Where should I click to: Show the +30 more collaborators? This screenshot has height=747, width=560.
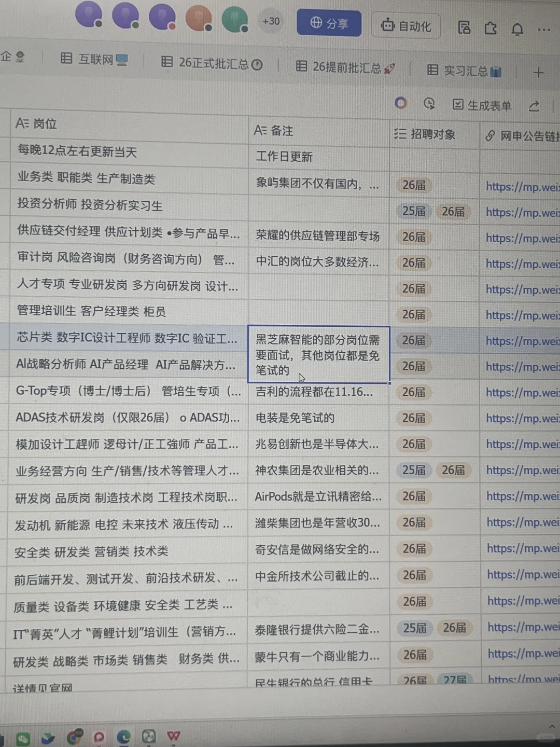(x=271, y=21)
